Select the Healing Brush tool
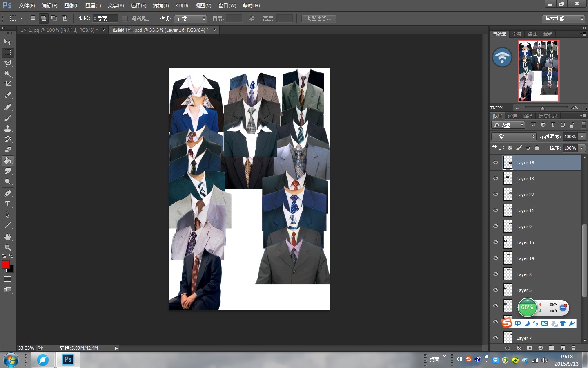Image resolution: width=588 pixels, height=368 pixels. [x=8, y=107]
